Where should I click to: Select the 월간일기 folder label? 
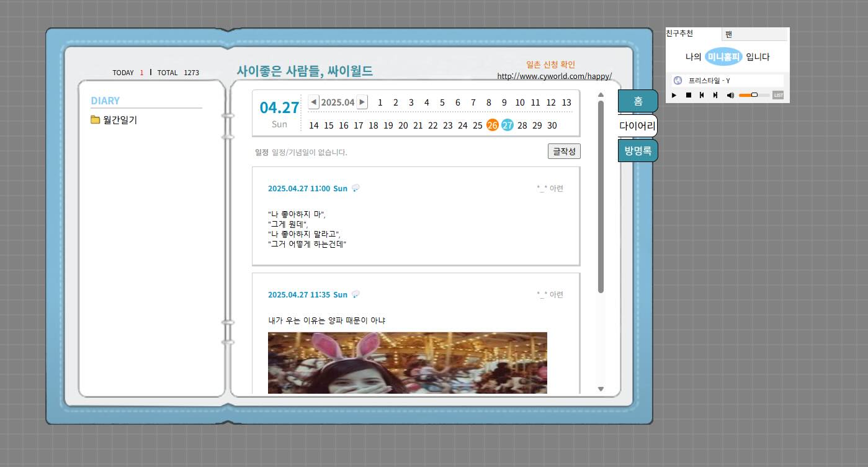coord(120,120)
